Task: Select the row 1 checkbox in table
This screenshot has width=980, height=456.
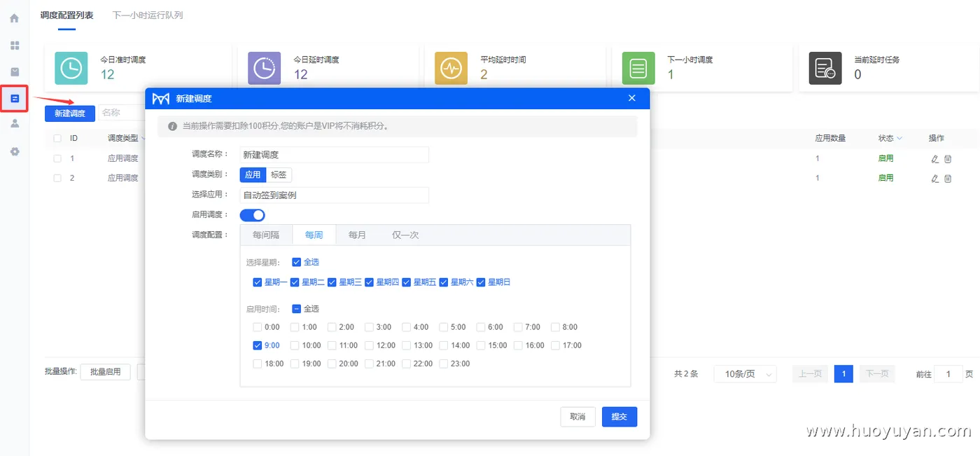Action: [57, 158]
